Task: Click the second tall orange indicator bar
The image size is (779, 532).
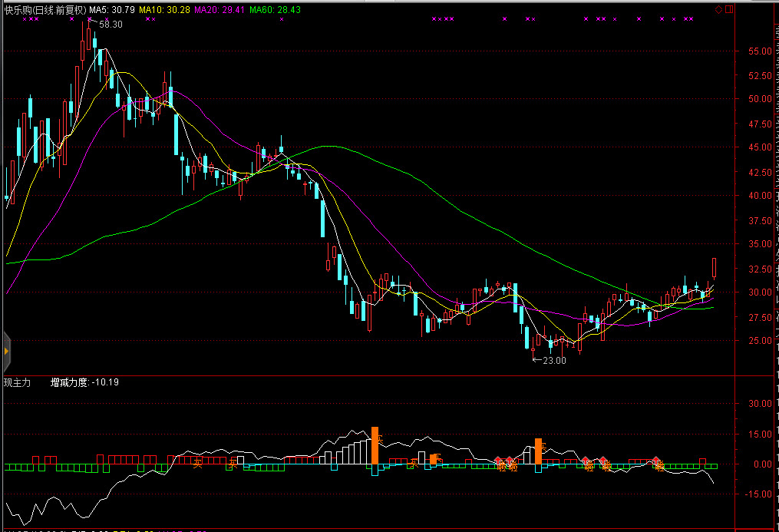Action: (538, 451)
